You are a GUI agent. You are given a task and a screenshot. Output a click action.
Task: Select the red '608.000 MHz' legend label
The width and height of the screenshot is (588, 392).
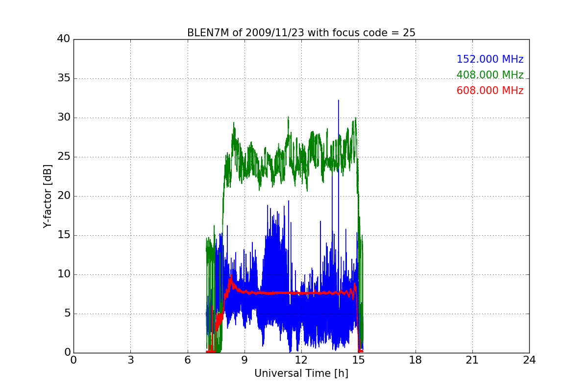pyautogui.click(x=490, y=91)
